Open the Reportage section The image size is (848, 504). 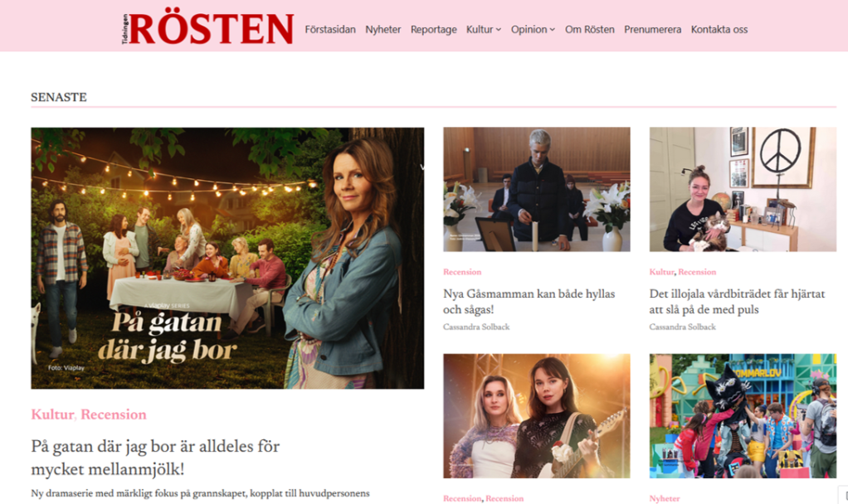tap(434, 30)
